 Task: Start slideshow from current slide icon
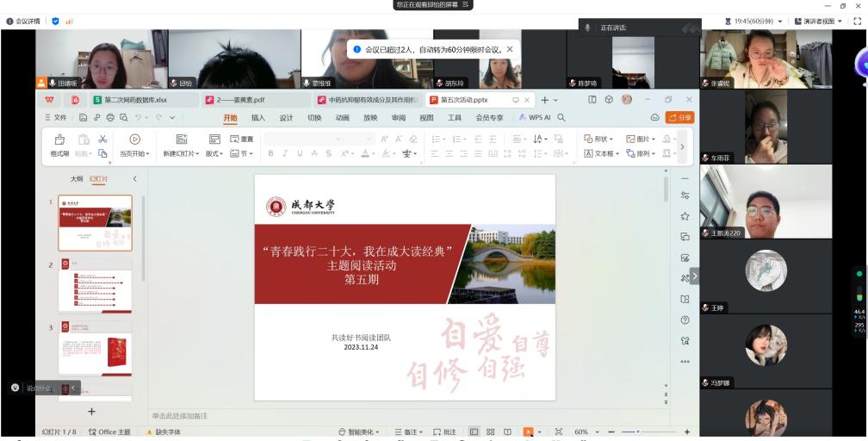tap(133, 138)
